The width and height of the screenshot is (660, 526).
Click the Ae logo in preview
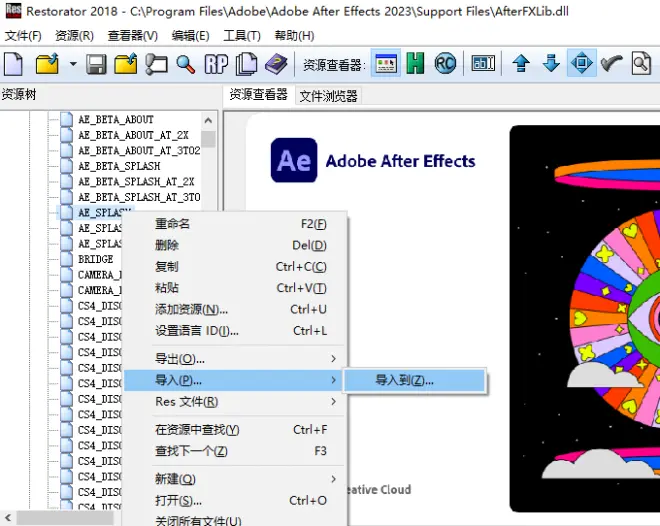[x=294, y=160]
